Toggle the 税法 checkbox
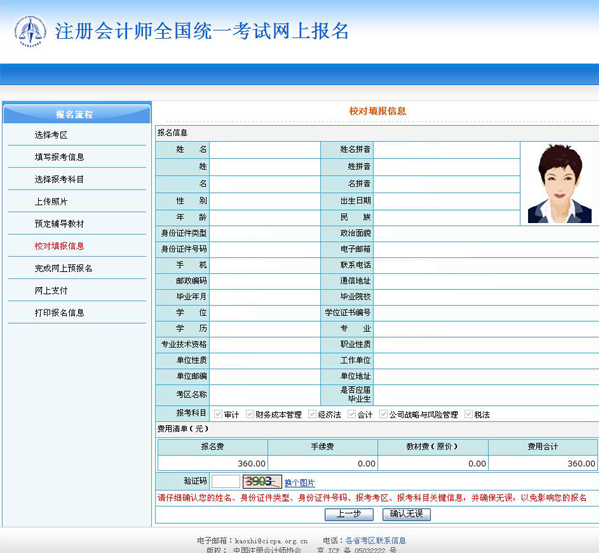 [468, 414]
